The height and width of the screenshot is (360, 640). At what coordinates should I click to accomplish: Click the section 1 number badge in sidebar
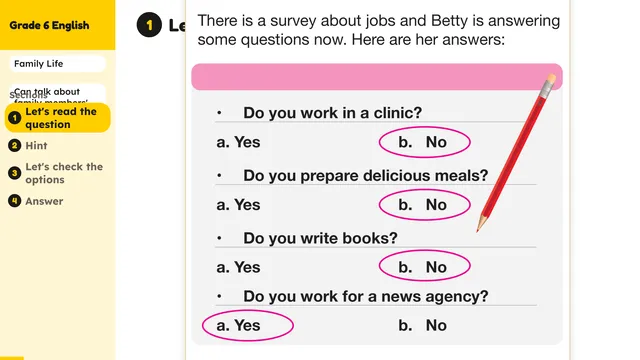click(x=14, y=118)
